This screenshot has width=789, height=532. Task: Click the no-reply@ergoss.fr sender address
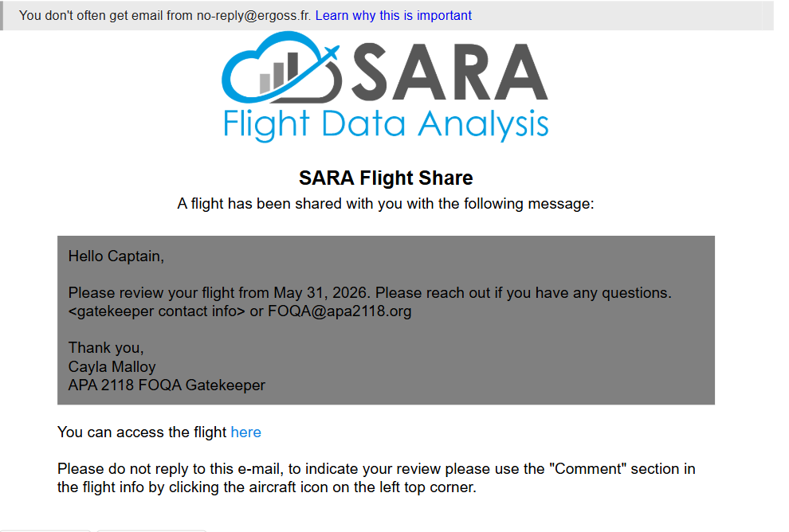(x=253, y=16)
